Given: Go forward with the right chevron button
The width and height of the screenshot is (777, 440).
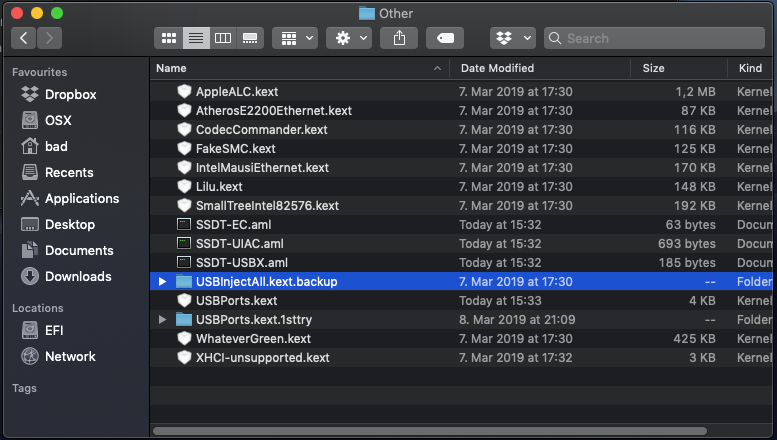Looking at the screenshot, I should tap(49, 38).
